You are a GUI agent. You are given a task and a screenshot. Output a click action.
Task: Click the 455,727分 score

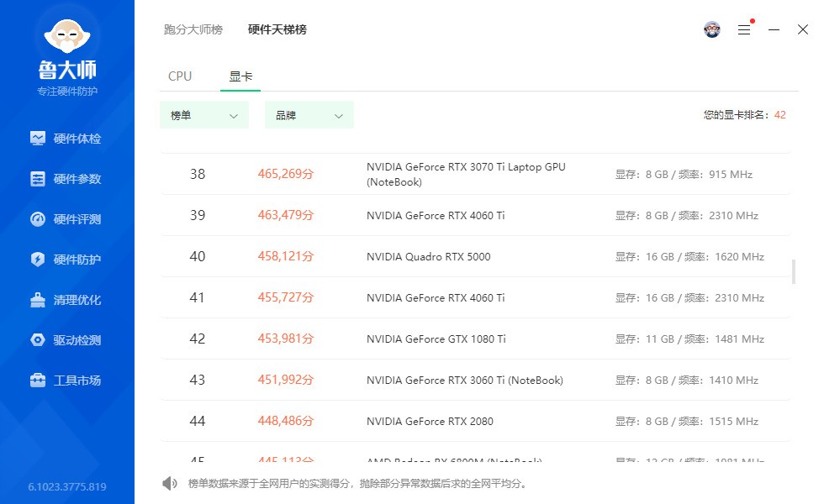pos(285,297)
